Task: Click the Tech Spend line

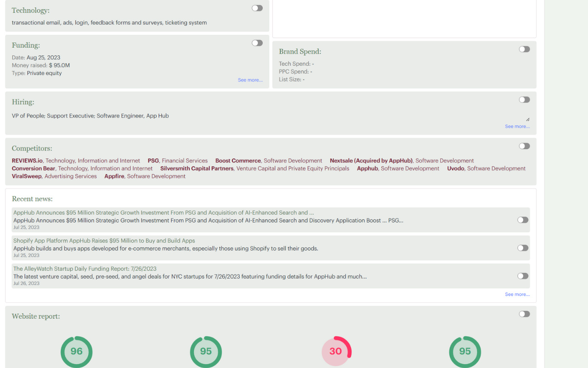Action: 296,64
